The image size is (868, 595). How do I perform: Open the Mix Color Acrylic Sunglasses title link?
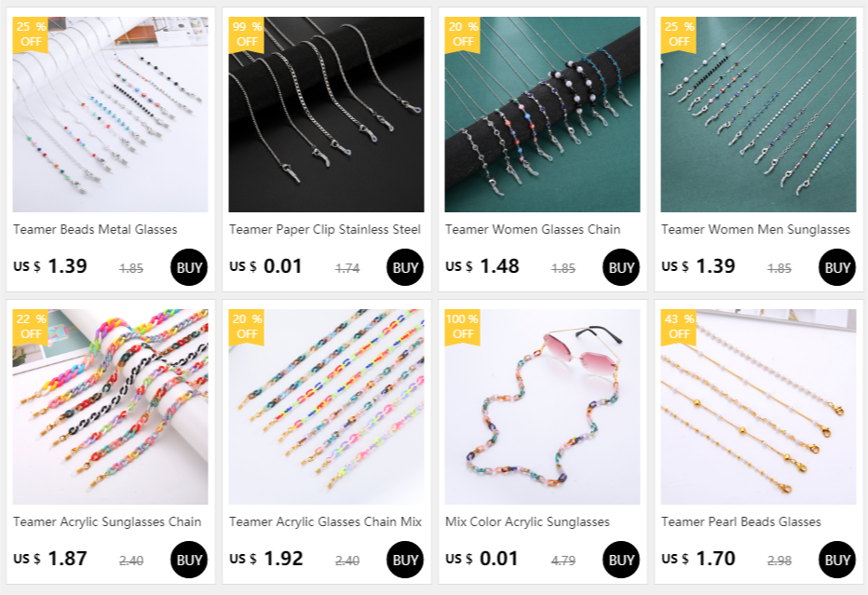pyautogui.click(x=527, y=521)
